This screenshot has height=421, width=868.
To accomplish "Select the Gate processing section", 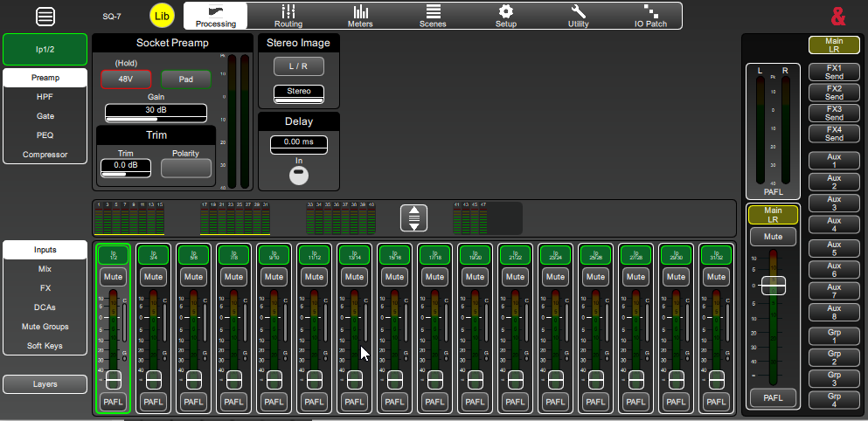I will (x=45, y=116).
